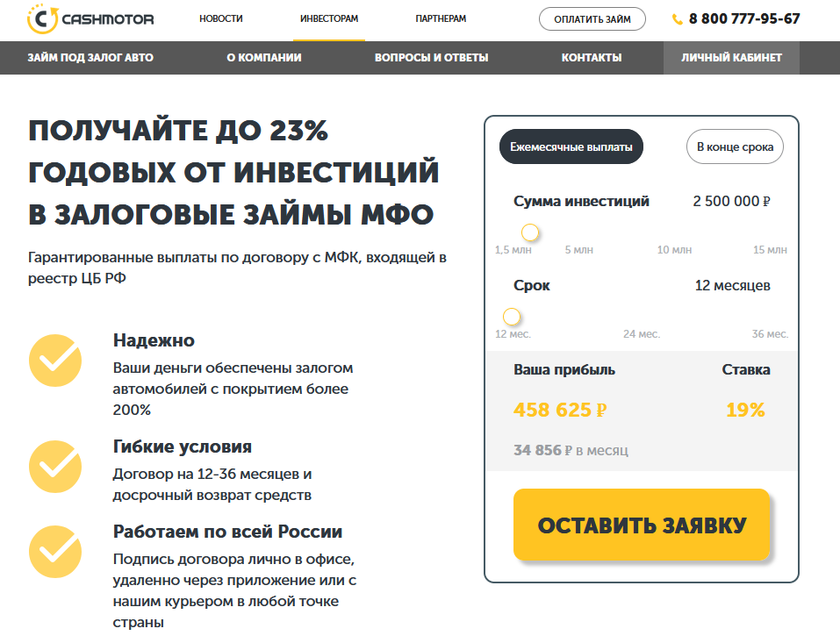Open the КОНТАКТЫ page

[x=591, y=57]
